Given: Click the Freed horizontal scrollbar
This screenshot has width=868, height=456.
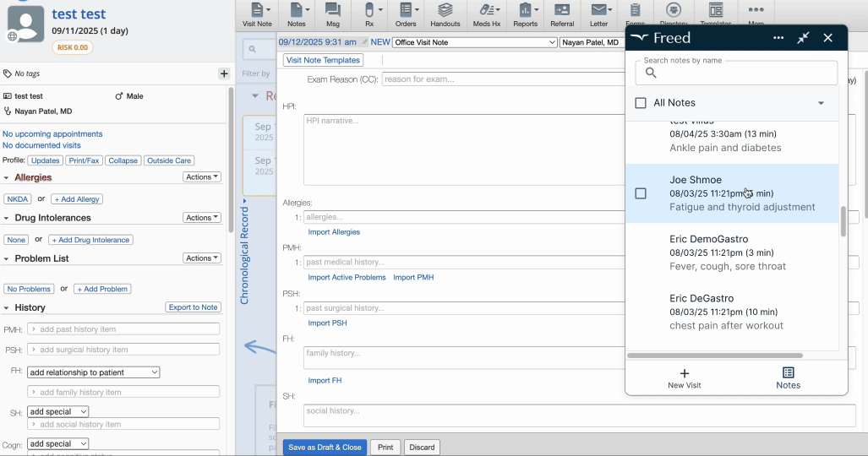Looking at the screenshot, I should 715,356.
